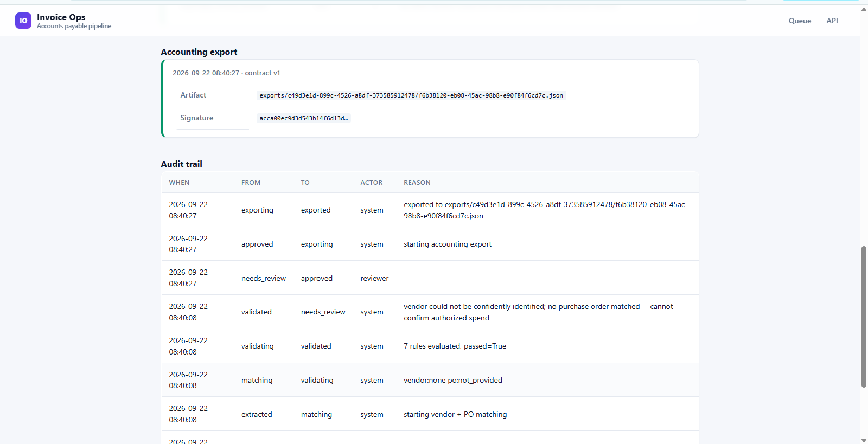Click 'starting vendor + PO matching' reason
This screenshot has width=868, height=444.
click(455, 414)
